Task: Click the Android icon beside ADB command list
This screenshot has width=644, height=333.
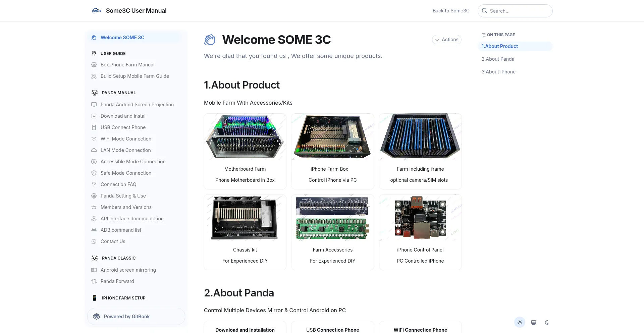Action: tap(94, 230)
